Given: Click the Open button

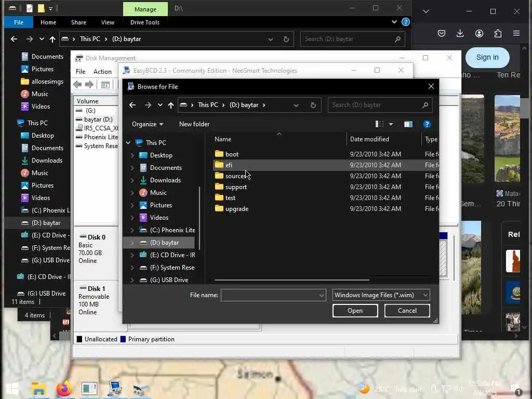Looking at the screenshot, I should point(355,311).
